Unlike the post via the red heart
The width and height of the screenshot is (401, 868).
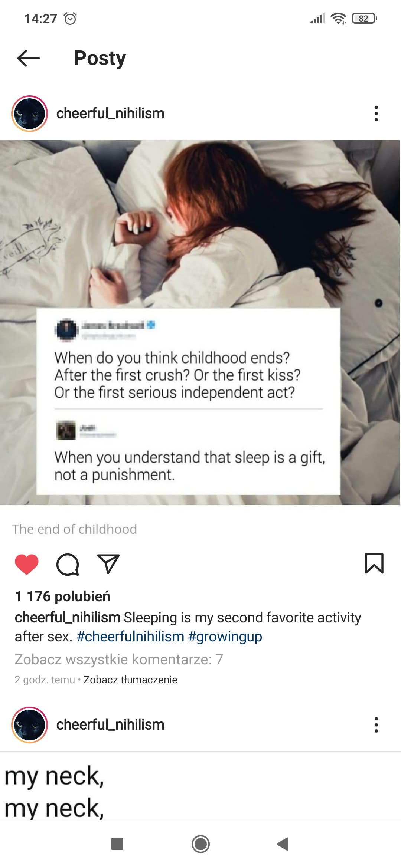click(27, 564)
